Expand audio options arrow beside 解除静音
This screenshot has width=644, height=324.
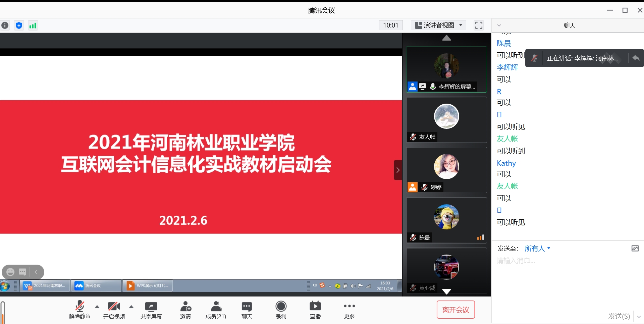pos(97,307)
